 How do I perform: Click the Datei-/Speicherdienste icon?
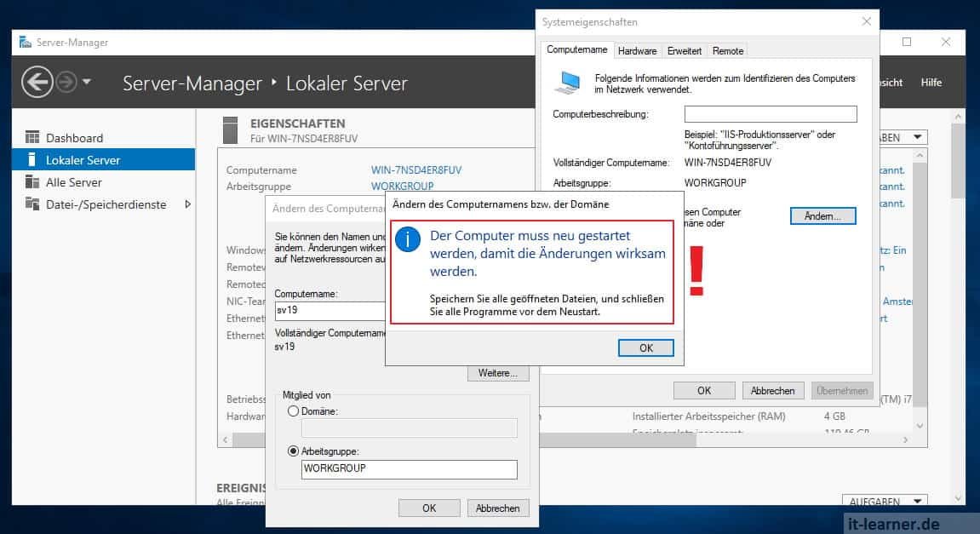coord(32,204)
